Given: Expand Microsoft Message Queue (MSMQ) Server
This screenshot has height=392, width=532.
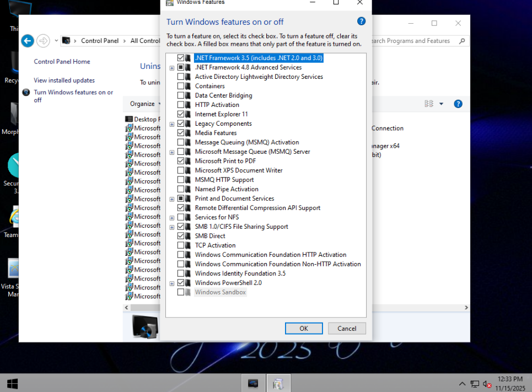Looking at the screenshot, I should [172, 152].
